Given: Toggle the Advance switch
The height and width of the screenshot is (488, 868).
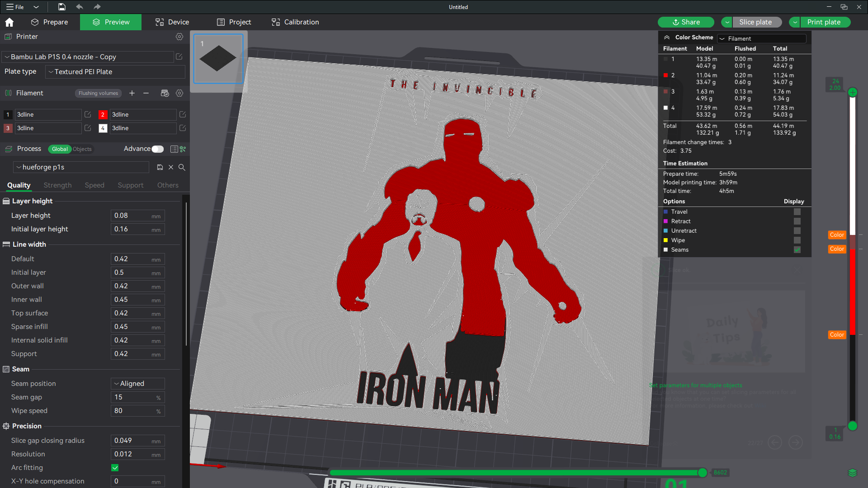Looking at the screenshot, I should click(158, 149).
